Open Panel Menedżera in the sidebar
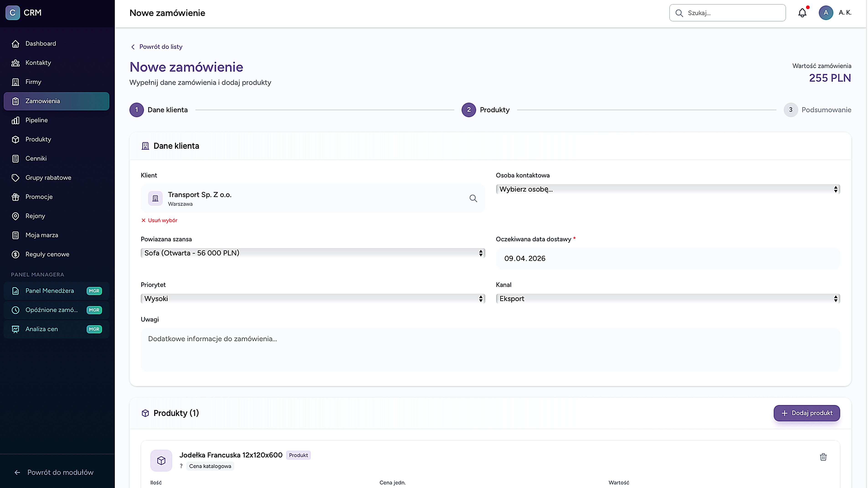The width and height of the screenshot is (868, 488). click(x=56, y=291)
